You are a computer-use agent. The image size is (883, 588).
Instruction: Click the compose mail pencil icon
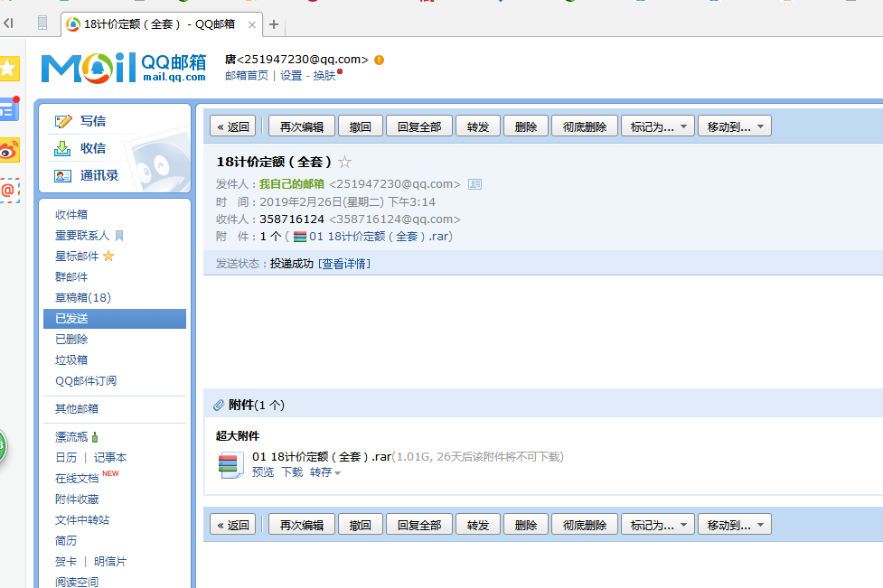point(63,121)
